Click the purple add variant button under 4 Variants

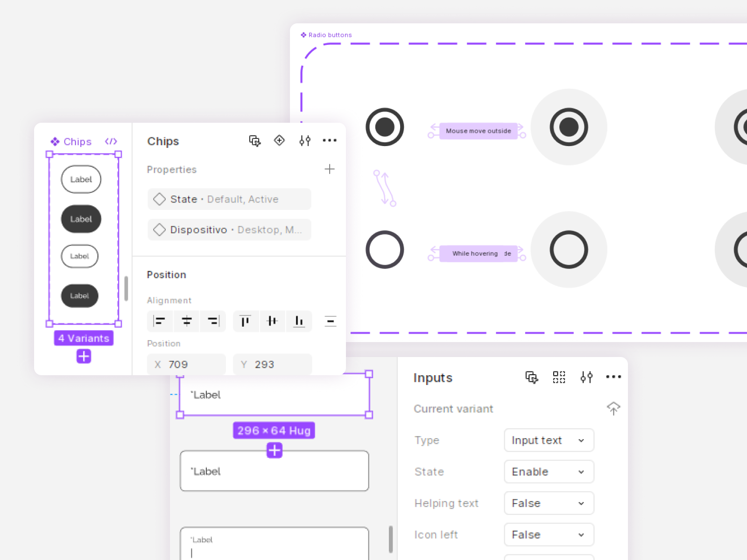(84, 357)
